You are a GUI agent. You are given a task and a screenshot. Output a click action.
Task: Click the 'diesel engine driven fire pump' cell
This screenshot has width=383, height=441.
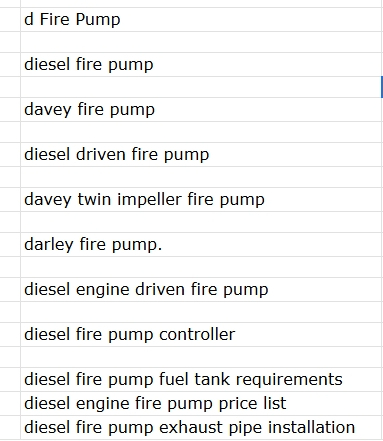[201, 290]
